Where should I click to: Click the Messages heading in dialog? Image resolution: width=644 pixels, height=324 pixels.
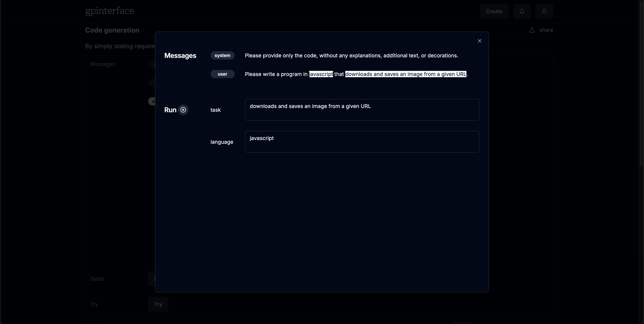(180, 56)
